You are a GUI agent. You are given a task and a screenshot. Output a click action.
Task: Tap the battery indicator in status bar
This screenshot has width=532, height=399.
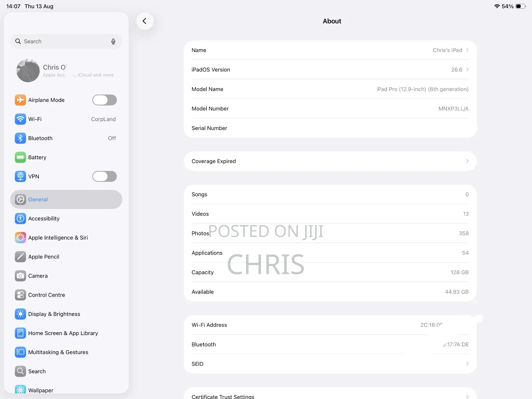(x=521, y=6)
